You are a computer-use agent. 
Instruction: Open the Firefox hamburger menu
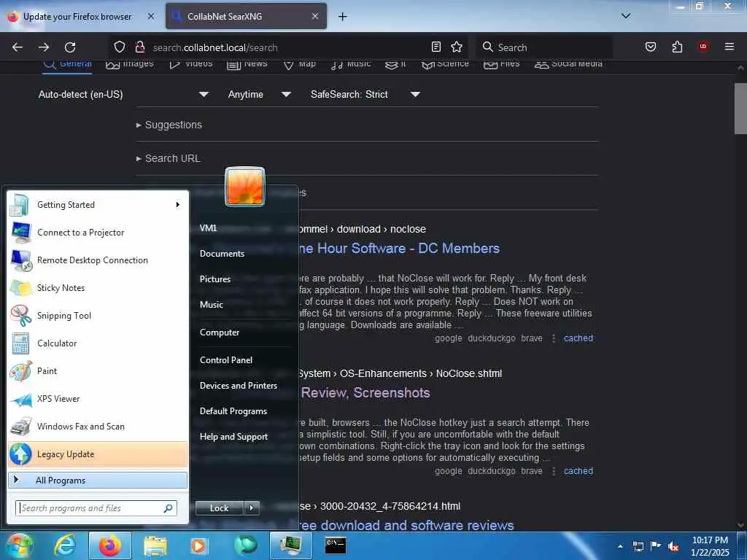click(729, 47)
